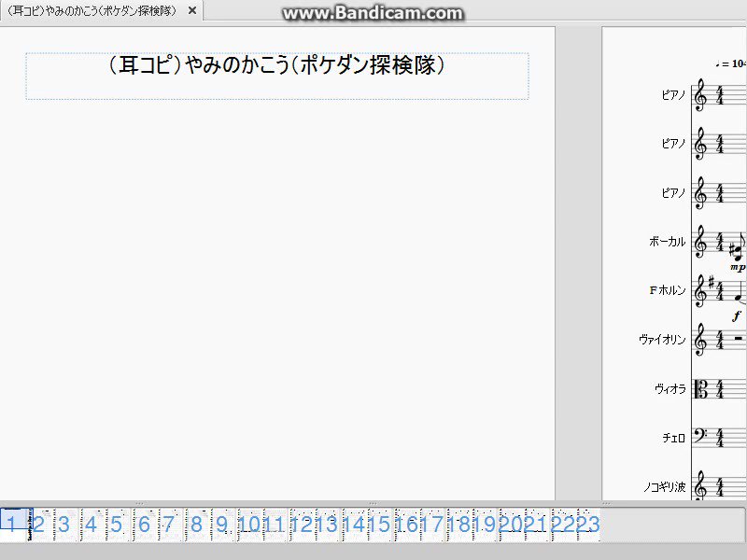Close the やみのかこう score tab
This screenshot has width=747, height=560.
(x=192, y=10)
